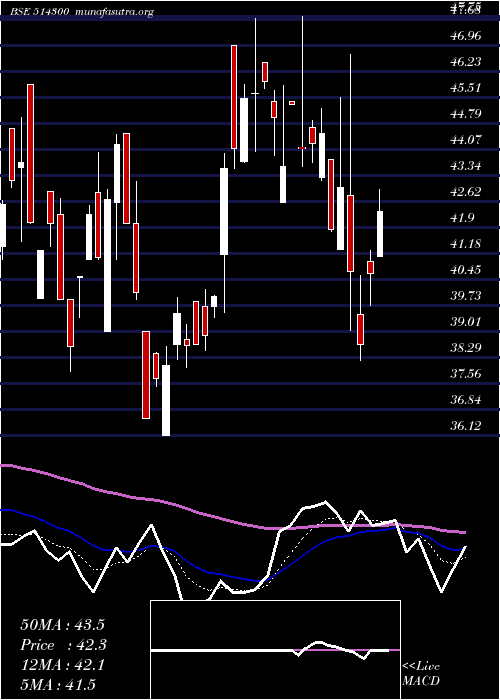Select the 38.29 price axis label
Viewport: 500px width, 700px height.
[466, 347]
